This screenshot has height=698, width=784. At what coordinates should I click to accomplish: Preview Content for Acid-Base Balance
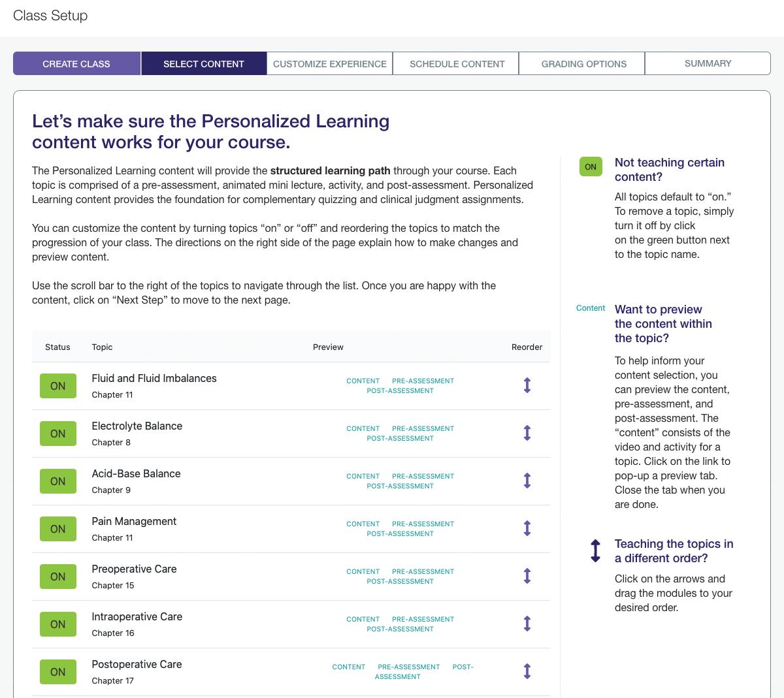point(363,476)
